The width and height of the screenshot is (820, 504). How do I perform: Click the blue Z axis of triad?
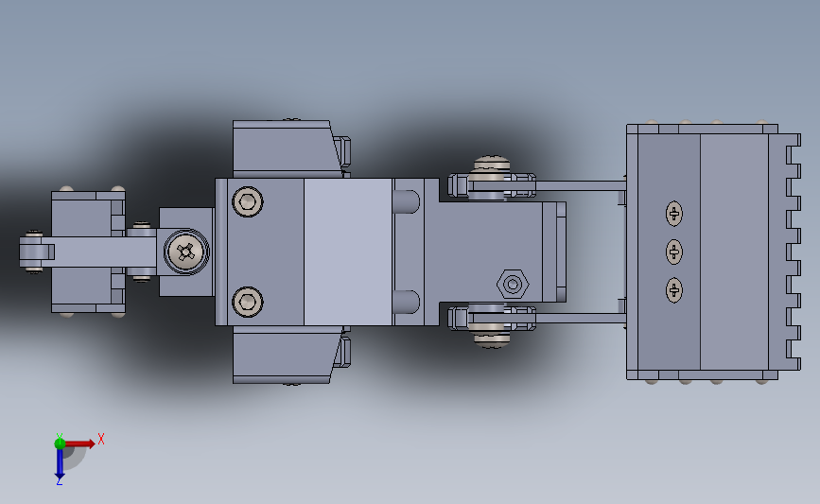[60, 463]
